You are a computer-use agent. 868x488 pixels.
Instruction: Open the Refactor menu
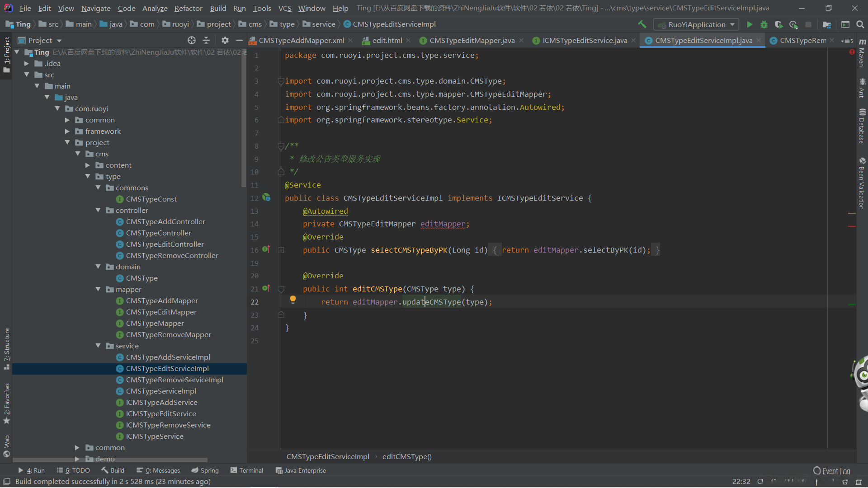(x=188, y=8)
